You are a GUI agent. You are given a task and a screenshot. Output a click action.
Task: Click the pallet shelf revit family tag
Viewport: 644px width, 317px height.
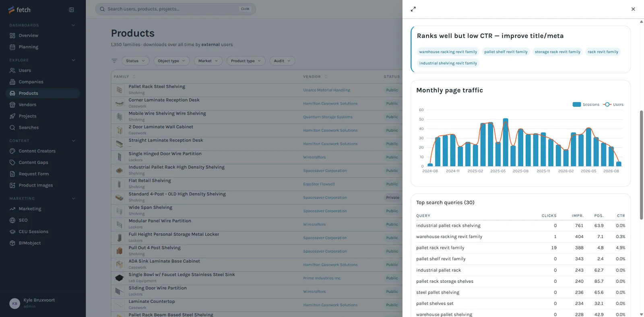coord(506,52)
